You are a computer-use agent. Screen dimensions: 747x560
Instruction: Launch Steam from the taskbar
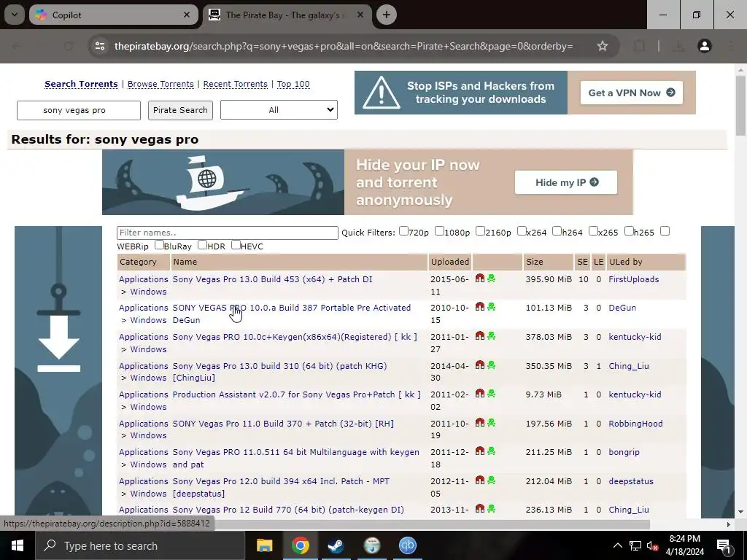click(336, 545)
